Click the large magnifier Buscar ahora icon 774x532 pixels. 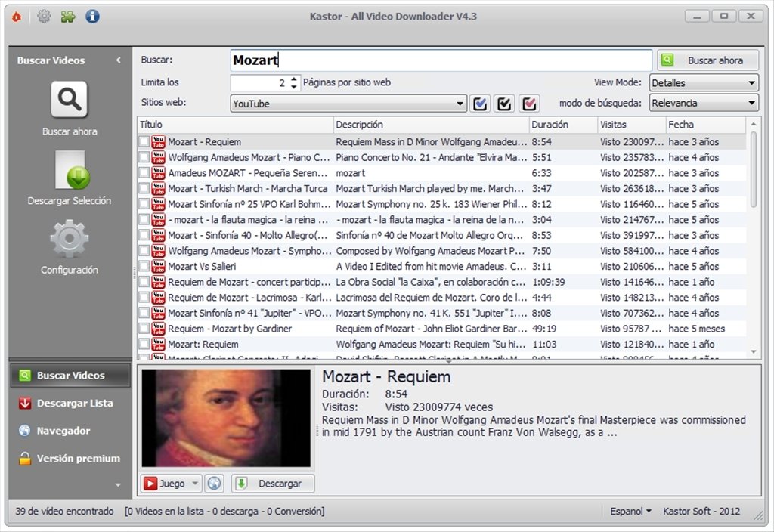(69, 100)
